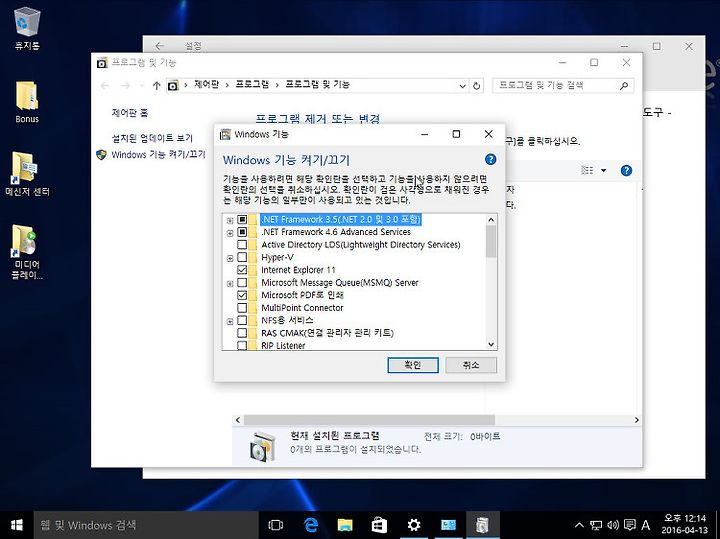Image resolution: width=720 pixels, height=539 pixels.
Task: Enable the Hyper-V checkbox
Action: pyautogui.click(x=242, y=258)
